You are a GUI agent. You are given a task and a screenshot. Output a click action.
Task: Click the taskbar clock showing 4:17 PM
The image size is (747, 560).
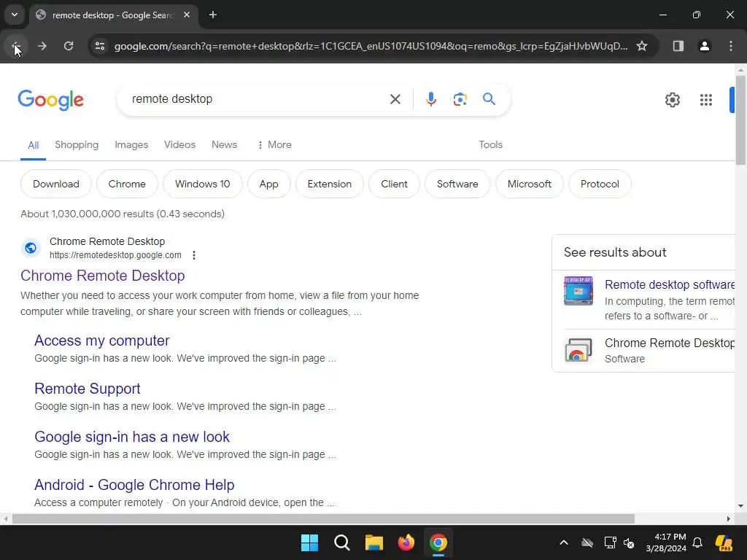(x=666, y=542)
